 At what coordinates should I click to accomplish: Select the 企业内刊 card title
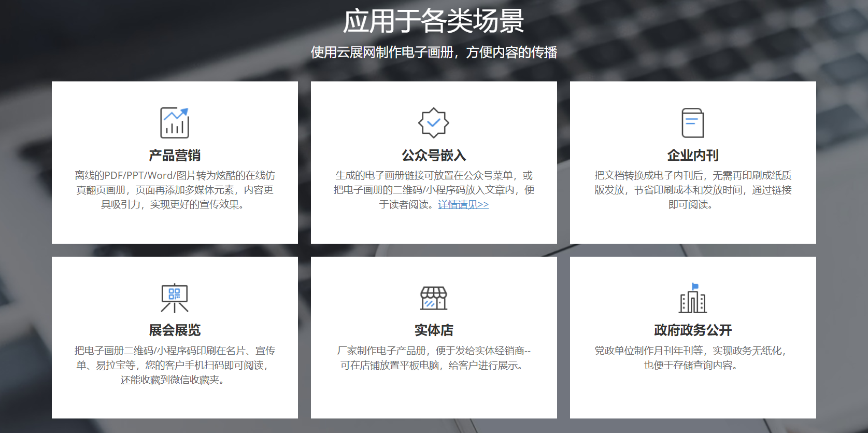693,156
